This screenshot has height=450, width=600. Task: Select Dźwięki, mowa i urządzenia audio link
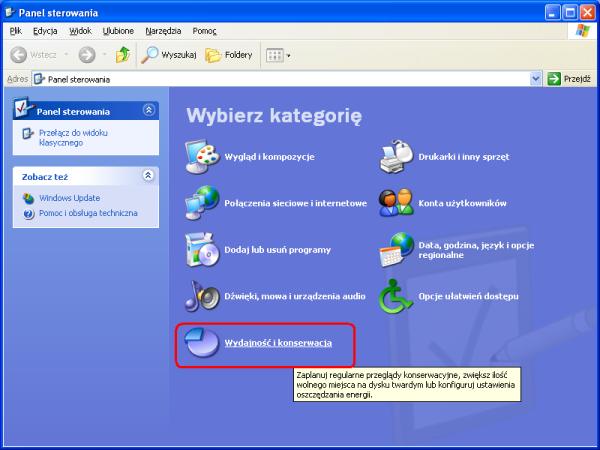(295, 296)
